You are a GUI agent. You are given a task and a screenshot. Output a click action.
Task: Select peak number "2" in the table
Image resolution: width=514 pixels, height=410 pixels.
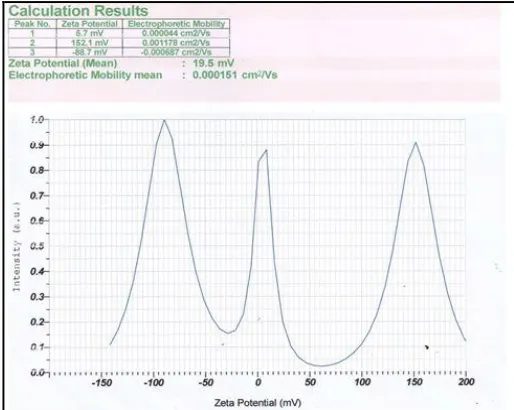pos(32,43)
